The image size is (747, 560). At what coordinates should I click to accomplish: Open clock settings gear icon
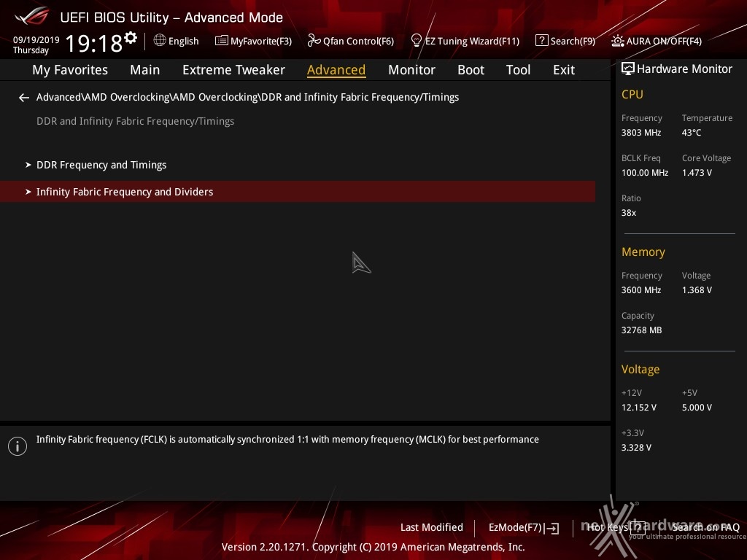[131, 37]
